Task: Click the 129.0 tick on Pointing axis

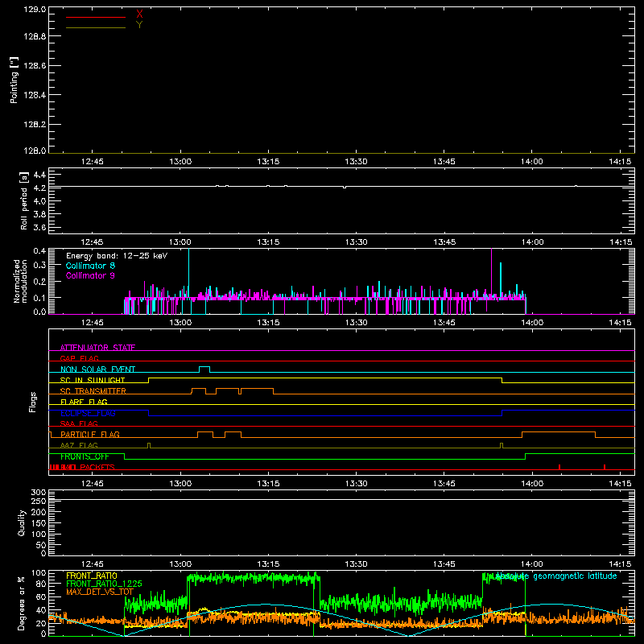Action: [35, 10]
